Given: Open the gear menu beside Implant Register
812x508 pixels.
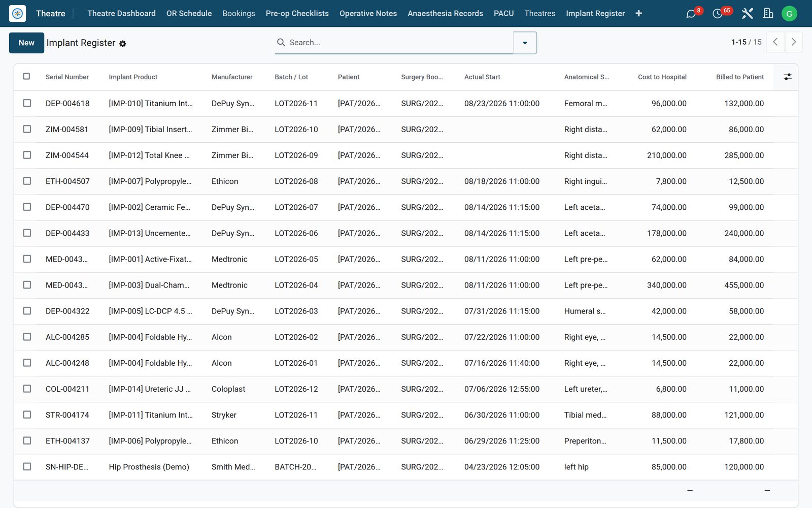Looking at the screenshot, I should click(123, 44).
